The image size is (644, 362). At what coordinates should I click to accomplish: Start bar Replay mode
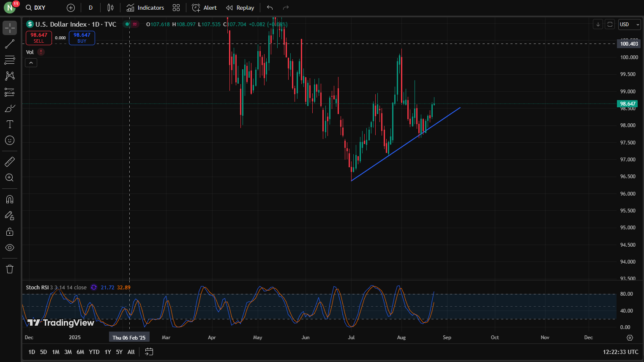pos(240,8)
